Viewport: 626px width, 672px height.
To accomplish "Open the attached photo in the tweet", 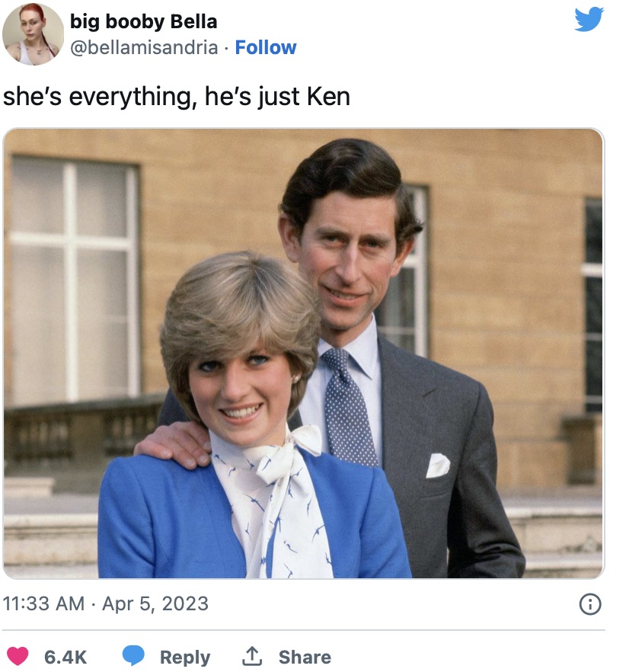I will 303,354.
